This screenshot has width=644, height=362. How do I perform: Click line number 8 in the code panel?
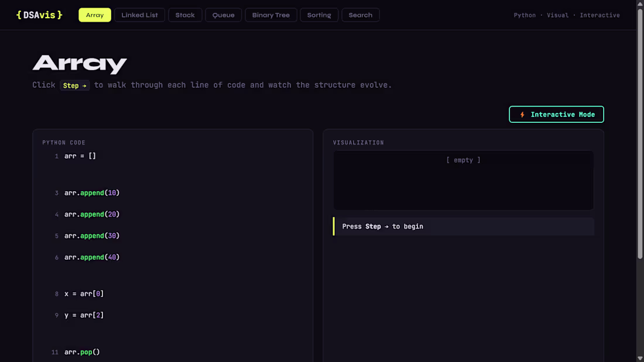(x=56, y=294)
